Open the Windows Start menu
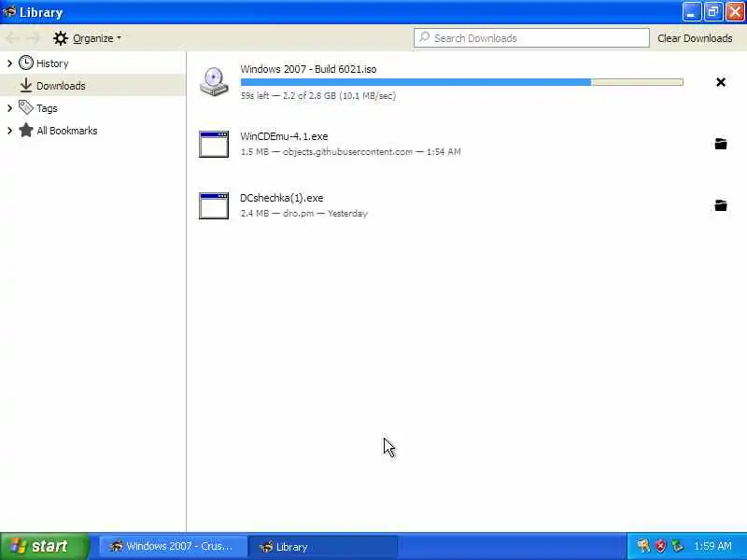Screen dimensions: 747x560 44,546
